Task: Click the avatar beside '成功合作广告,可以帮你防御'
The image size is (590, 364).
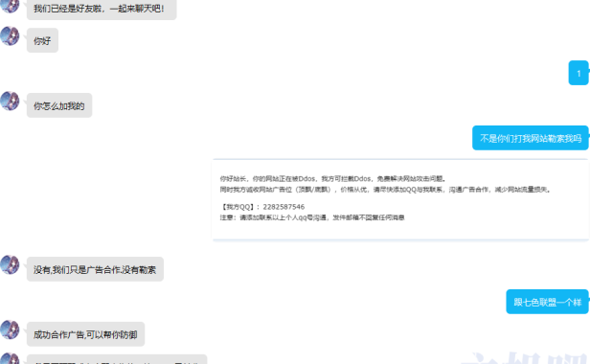Action: click(x=10, y=330)
